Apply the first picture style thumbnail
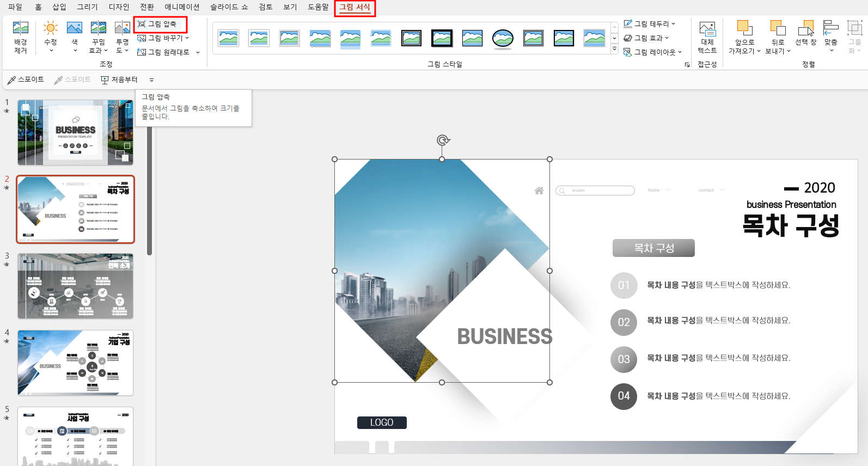 click(x=229, y=38)
